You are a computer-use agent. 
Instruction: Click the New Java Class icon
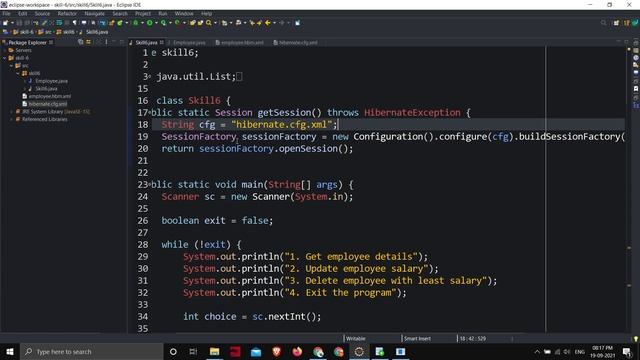(120, 23)
